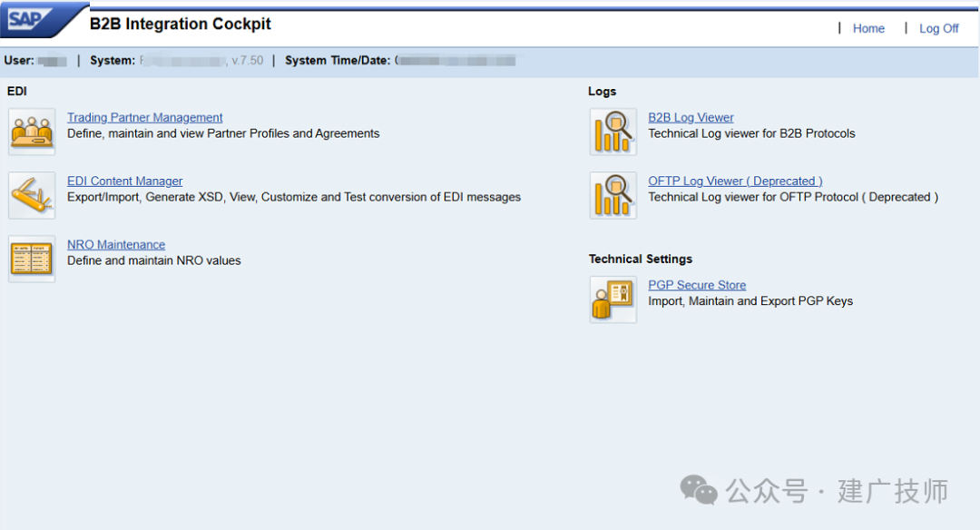Select Log Off in top navigation
This screenshot has width=980, height=530.
(x=939, y=29)
